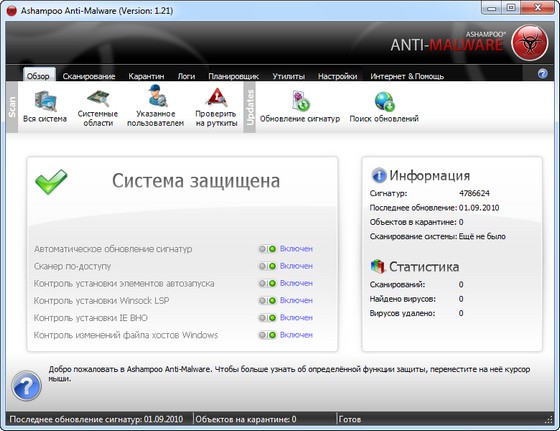Toggle the 'Контроль установки IE BHO' switch
The height and width of the screenshot is (431, 560).
(x=268, y=318)
